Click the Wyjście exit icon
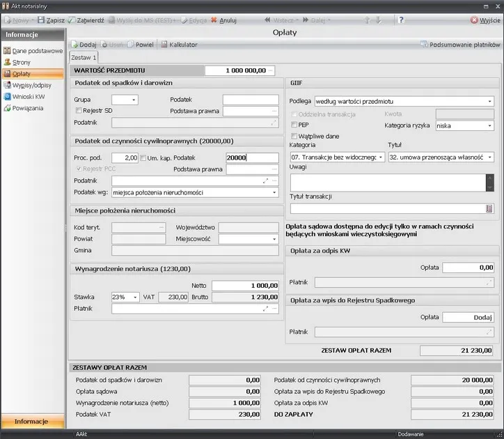Screen dimensions: 504x439 tap(474, 21)
